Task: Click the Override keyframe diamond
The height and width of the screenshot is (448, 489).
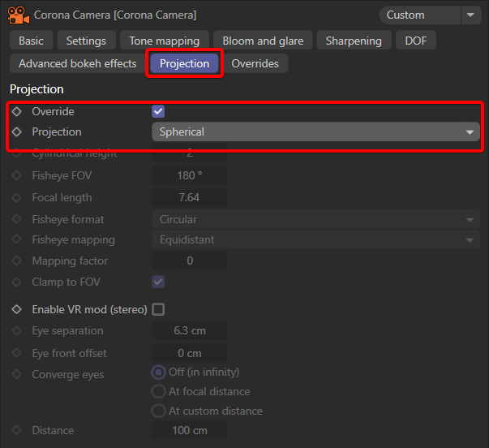Action: [x=16, y=111]
